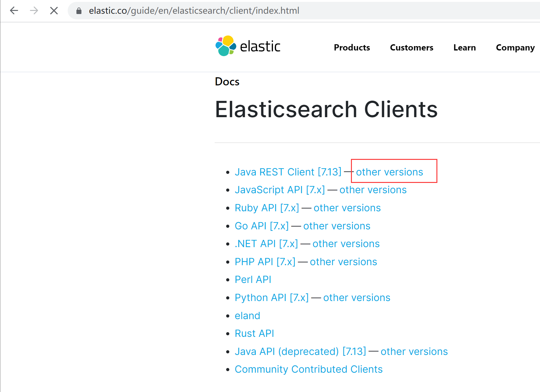Image resolution: width=540 pixels, height=392 pixels.
Task: Open other versions for .NET API
Action: (x=346, y=244)
